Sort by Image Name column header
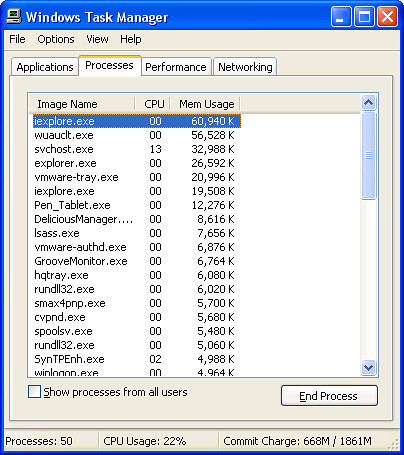The image size is (404, 455). (x=82, y=104)
